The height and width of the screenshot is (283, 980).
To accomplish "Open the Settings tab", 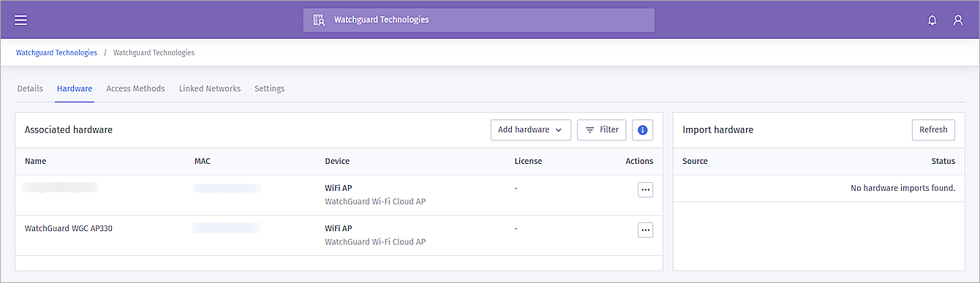I will pos(269,88).
